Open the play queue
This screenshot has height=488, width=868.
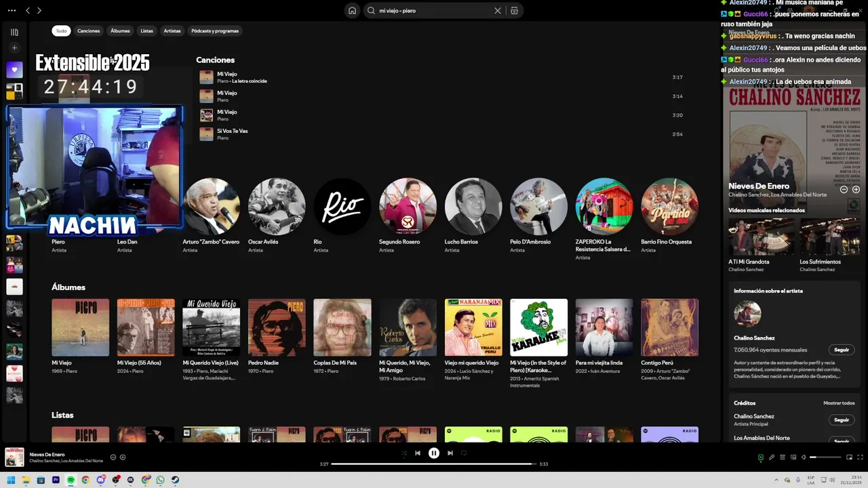click(x=783, y=457)
